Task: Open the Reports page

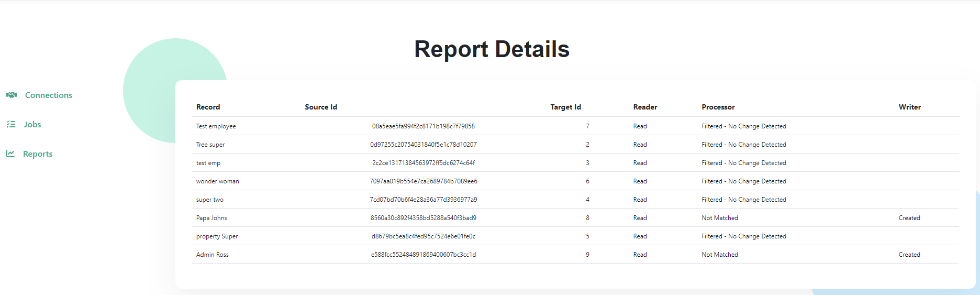Action: coord(38,154)
